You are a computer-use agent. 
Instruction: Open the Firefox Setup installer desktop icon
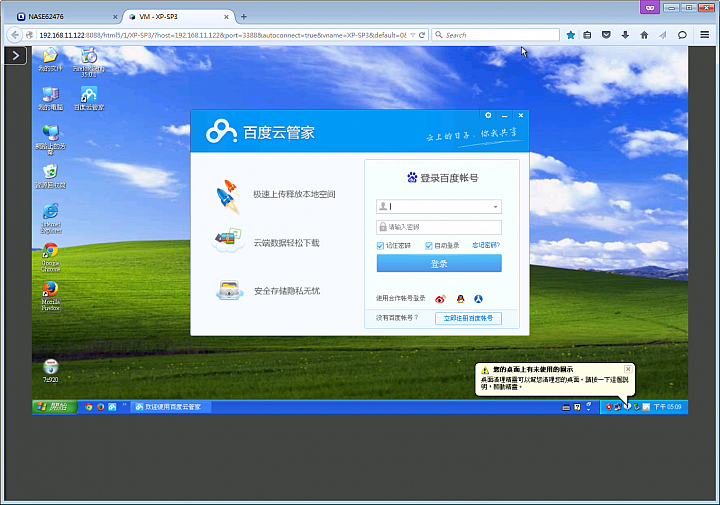tap(89, 62)
